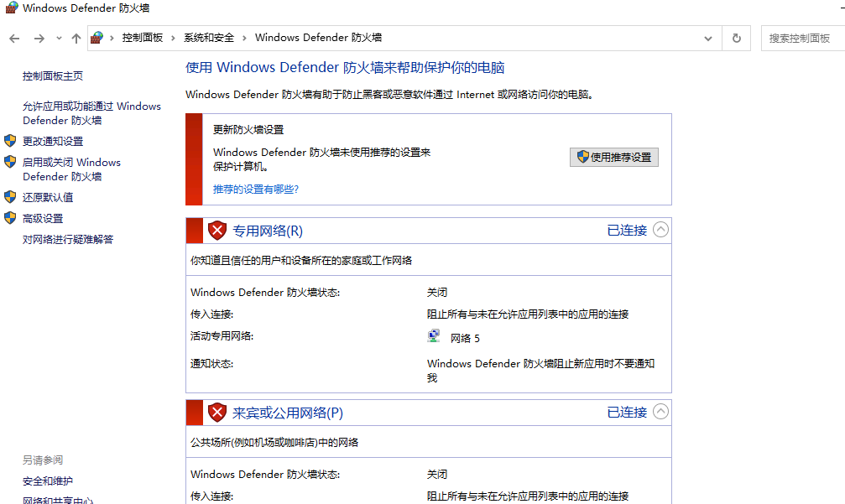845x504 pixels.
Task: Click the shield icon beside 高级设置
Action: point(10,217)
